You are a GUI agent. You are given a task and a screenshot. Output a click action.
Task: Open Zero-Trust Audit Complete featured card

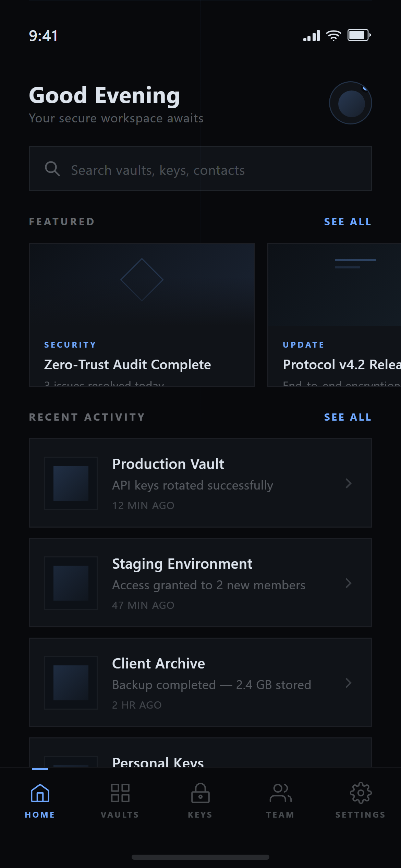[x=142, y=315]
